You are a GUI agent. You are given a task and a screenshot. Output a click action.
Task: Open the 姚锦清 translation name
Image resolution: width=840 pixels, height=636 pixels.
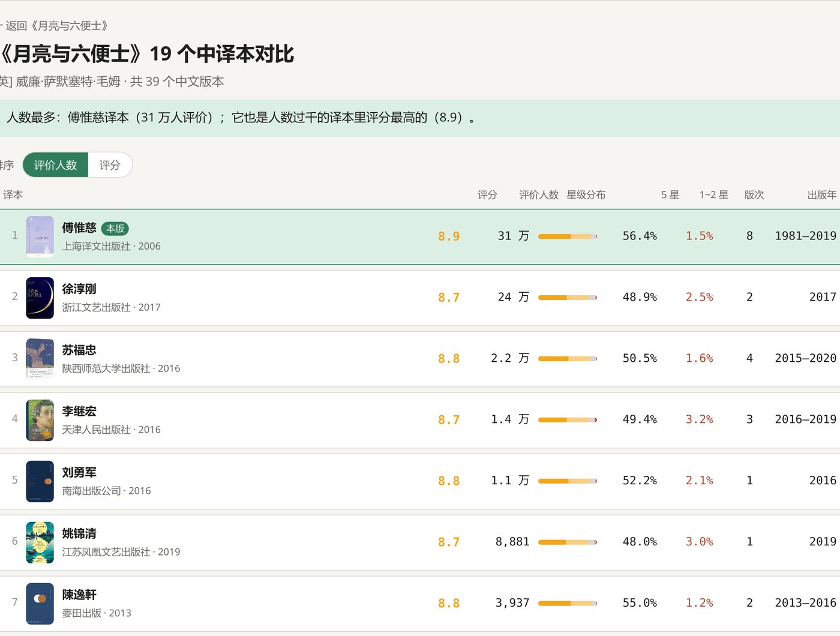79,533
